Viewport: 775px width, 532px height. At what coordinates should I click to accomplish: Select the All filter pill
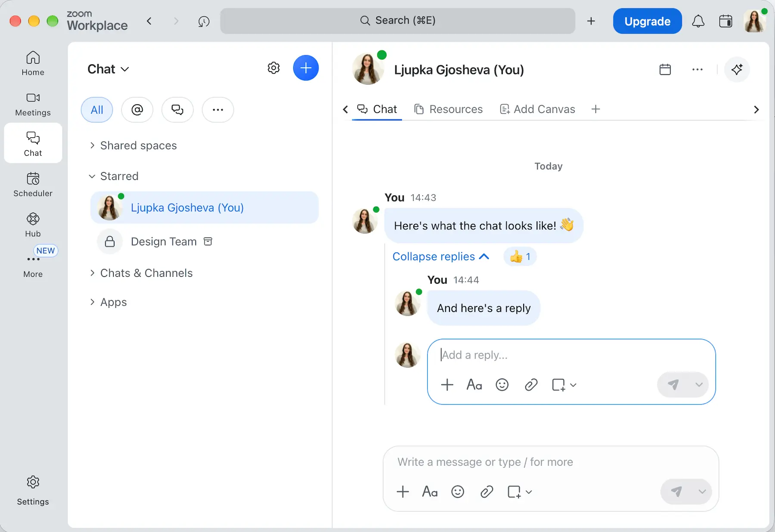click(x=97, y=110)
